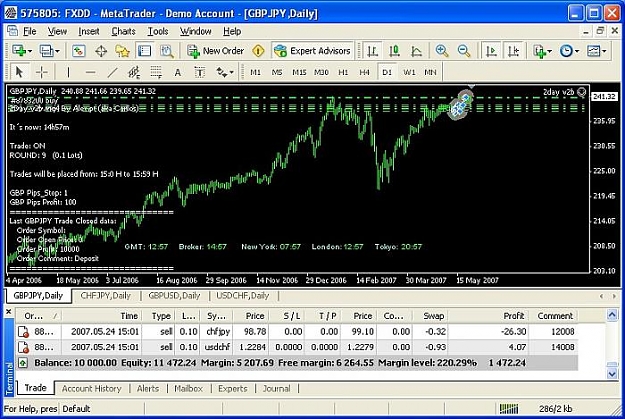
Task: Switch timeframe to H4
Action: tap(364, 72)
